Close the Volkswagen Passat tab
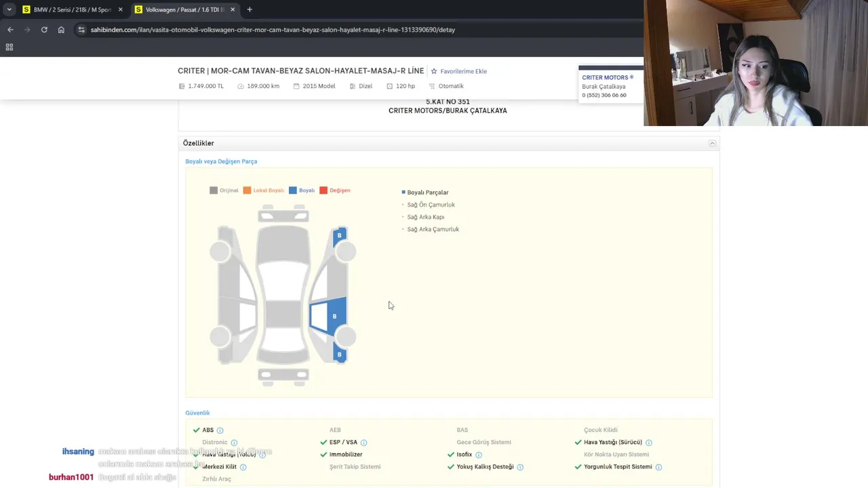The height and width of the screenshot is (488, 868). (x=233, y=9)
